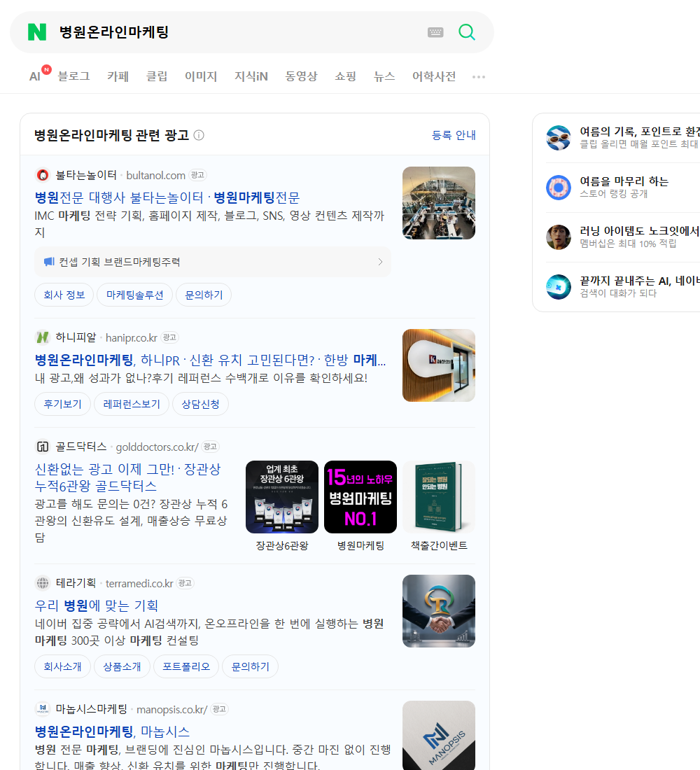700x770 pixels.
Task: Switch to the 지식iN tab
Action: (x=251, y=76)
